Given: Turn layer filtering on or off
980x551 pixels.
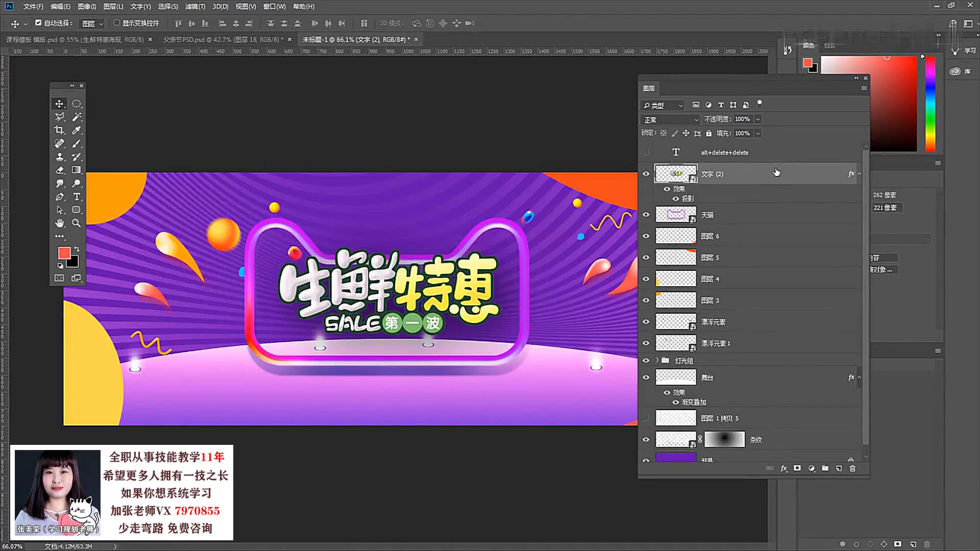Looking at the screenshot, I should coord(759,104).
